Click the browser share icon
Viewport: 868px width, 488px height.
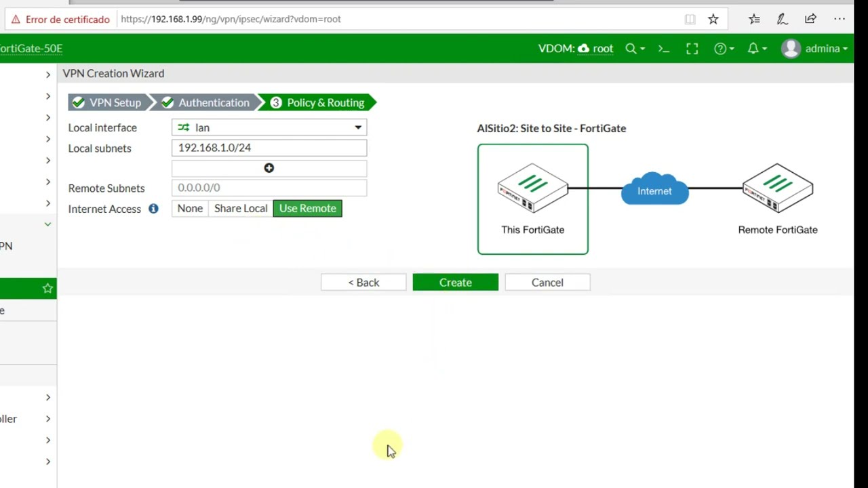point(810,20)
